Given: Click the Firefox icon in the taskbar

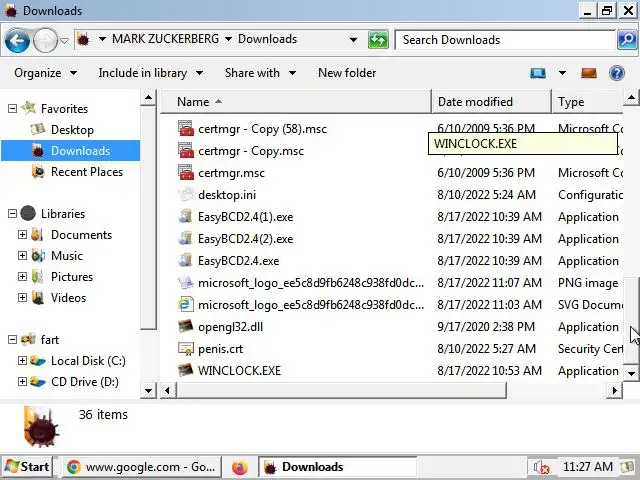Looking at the screenshot, I should (240, 467).
